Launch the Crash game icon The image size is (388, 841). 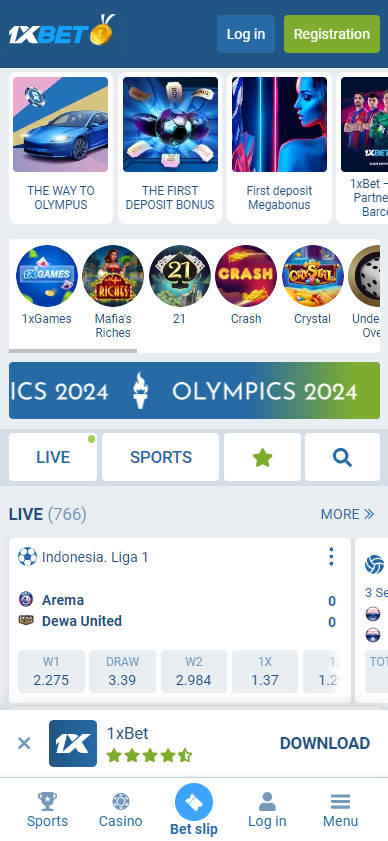coord(246,276)
